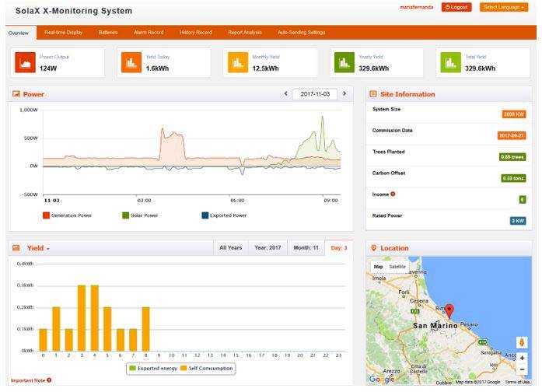
Task: Click the San Marino map label
Action: pos(435,326)
